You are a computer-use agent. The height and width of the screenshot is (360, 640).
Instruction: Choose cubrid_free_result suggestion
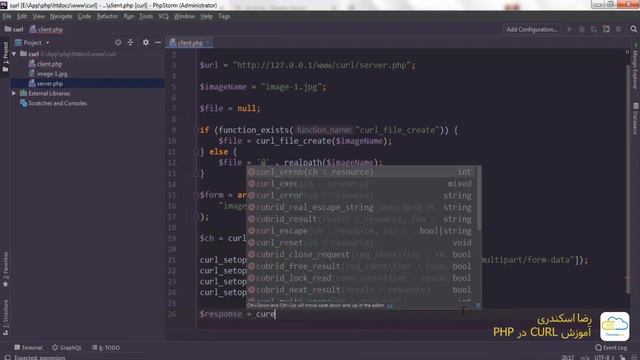[x=361, y=266]
